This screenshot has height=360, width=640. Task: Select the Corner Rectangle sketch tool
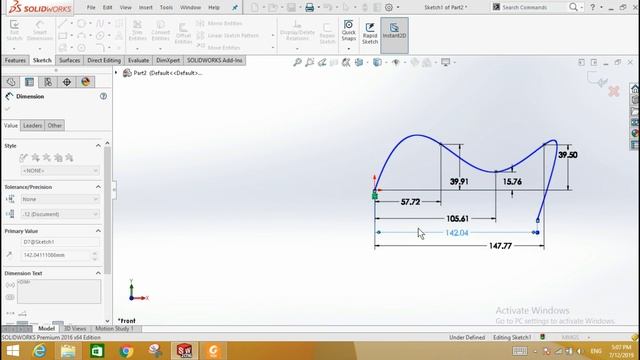tap(62, 36)
